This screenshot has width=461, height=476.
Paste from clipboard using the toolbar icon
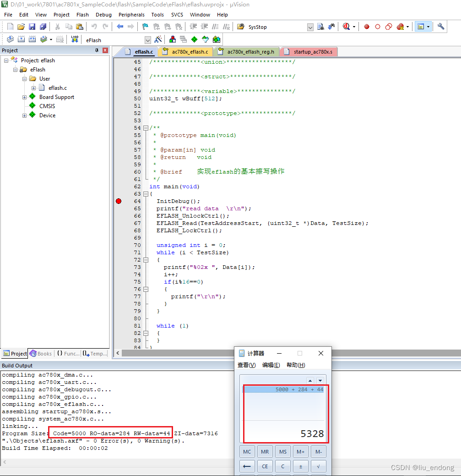click(80, 27)
